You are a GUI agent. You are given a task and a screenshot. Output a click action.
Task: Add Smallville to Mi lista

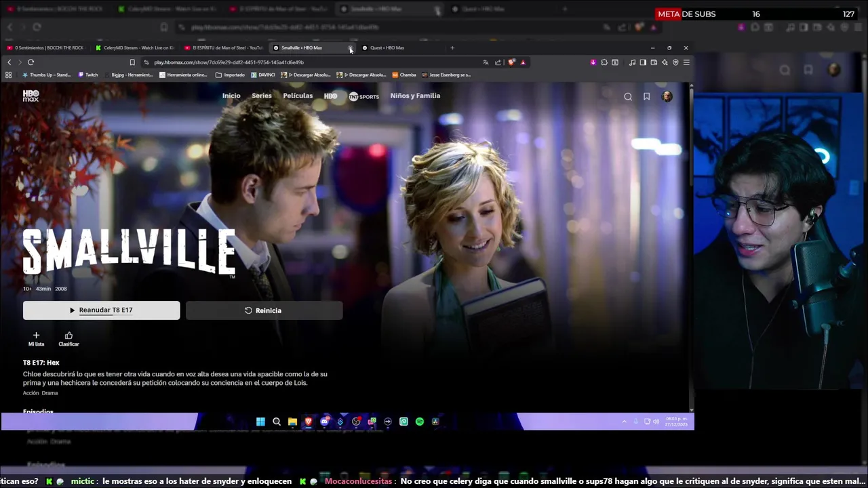(x=36, y=339)
